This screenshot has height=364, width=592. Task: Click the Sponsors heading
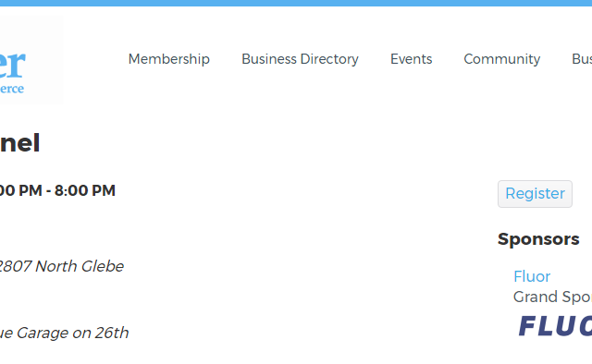(x=538, y=239)
